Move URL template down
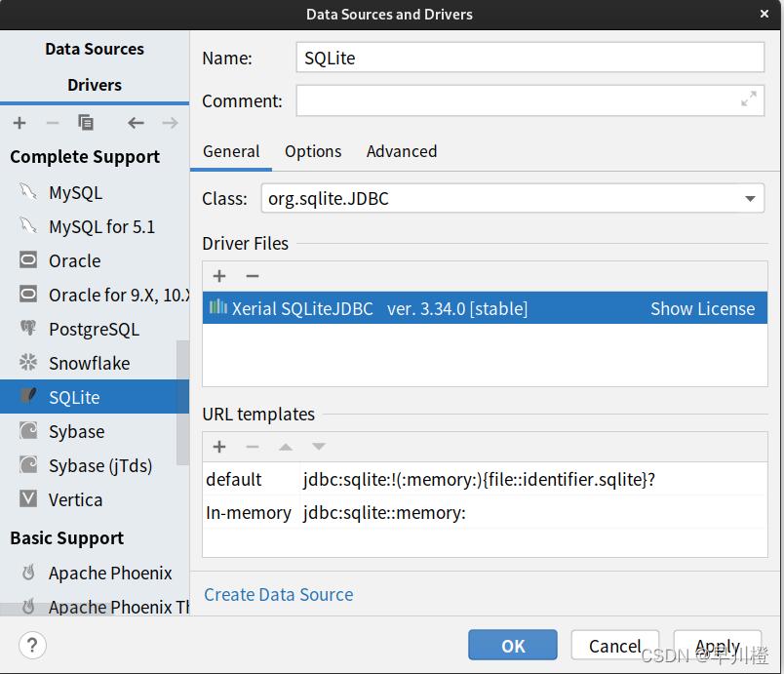 click(x=319, y=447)
